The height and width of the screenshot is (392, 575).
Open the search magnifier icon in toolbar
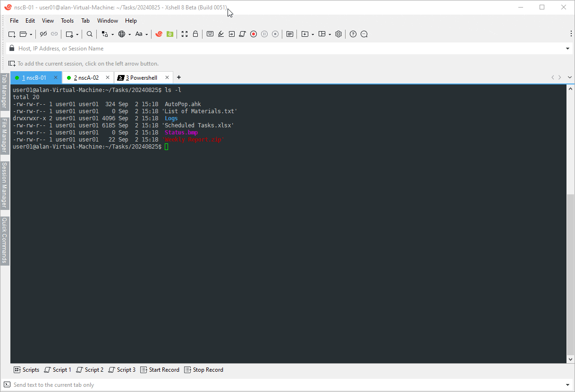tap(90, 34)
